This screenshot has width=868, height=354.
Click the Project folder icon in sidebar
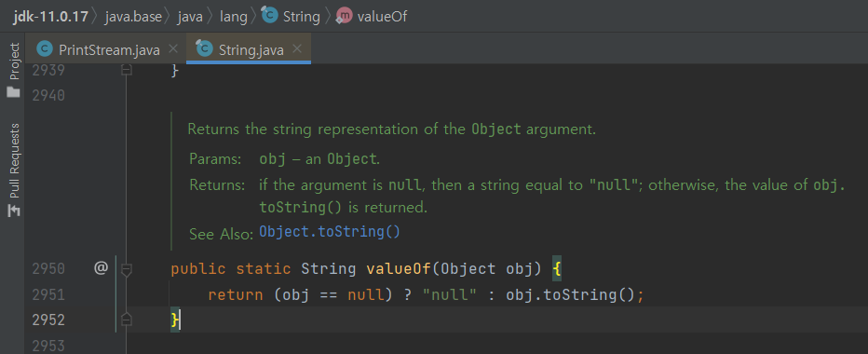13,91
